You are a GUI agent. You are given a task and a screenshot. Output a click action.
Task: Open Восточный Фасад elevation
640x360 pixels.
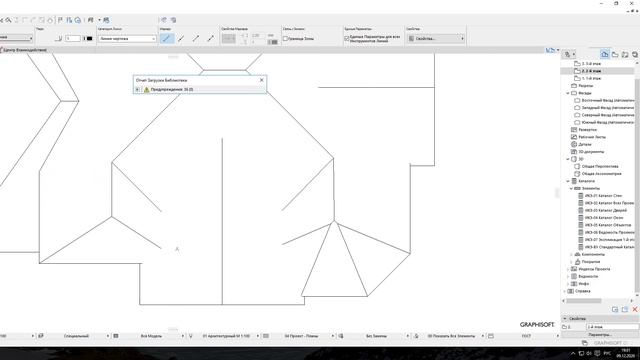click(608, 100)
